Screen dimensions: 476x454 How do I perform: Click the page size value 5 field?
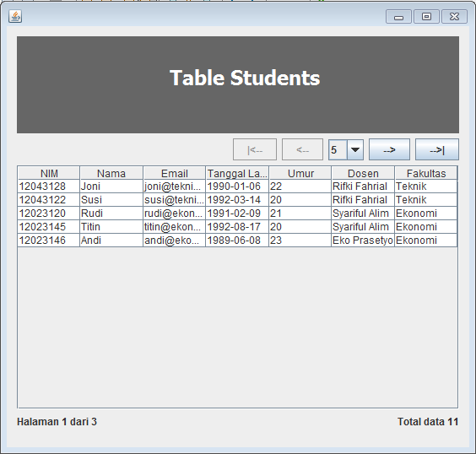tap(338, 149)
